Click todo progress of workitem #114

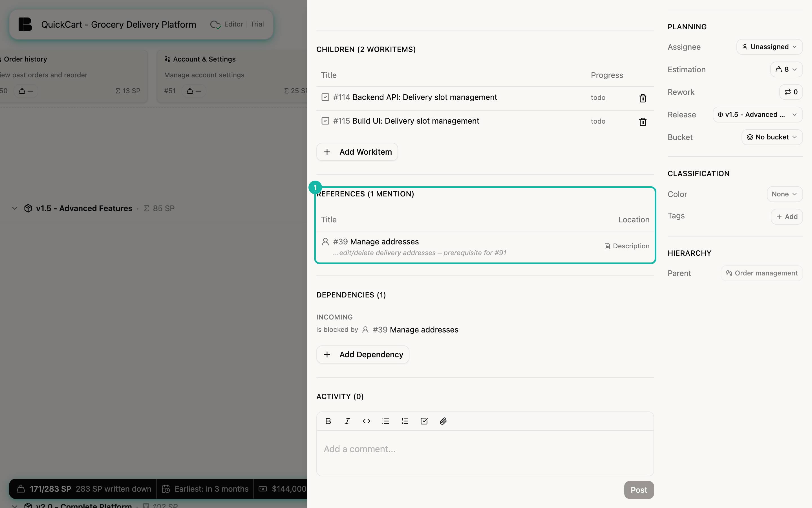click(x=598, y=98)
